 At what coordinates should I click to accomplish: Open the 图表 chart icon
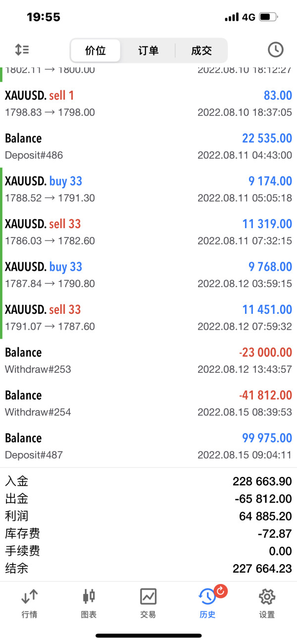pyautogui.click(x=89, y=602)
